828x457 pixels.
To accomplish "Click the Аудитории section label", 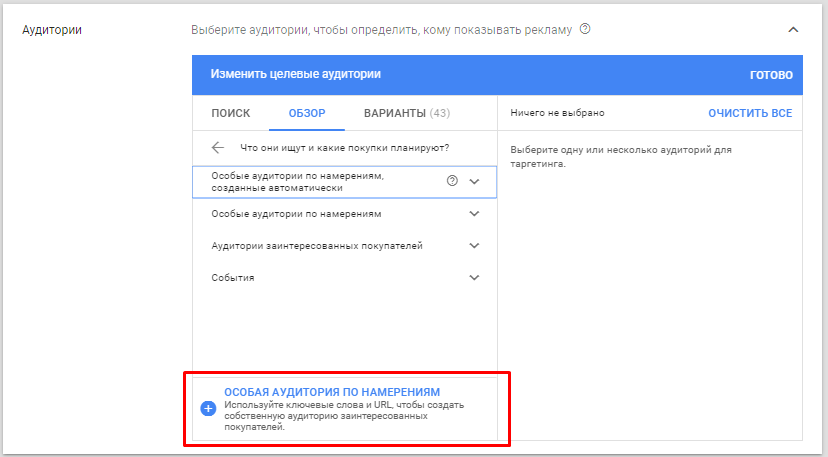I will click(52, 30).
